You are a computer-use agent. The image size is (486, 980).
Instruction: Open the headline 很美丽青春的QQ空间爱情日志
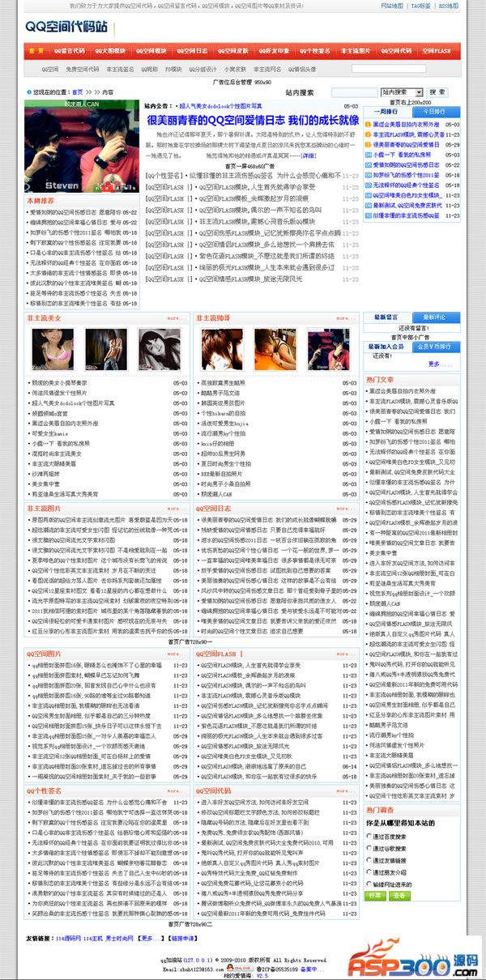[252, 120]
